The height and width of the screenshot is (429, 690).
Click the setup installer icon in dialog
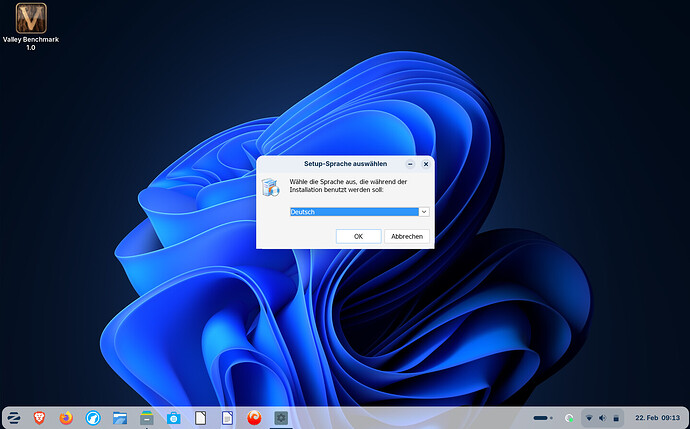270,187
